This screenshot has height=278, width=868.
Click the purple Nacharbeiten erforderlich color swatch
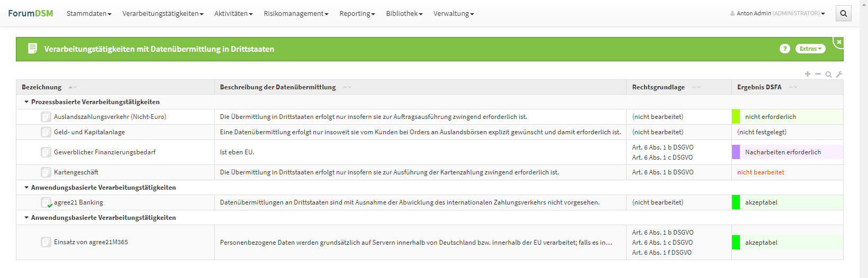(x=736, y=152)
